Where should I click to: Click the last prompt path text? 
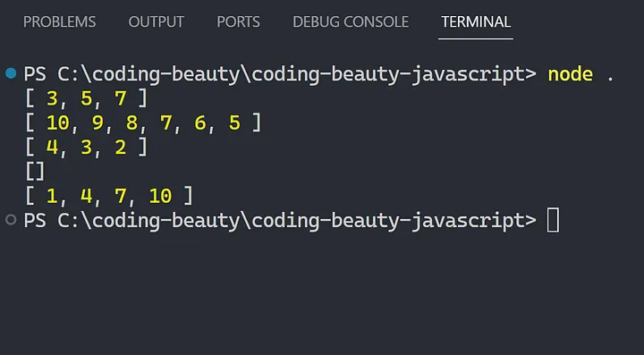coord(280,220)
